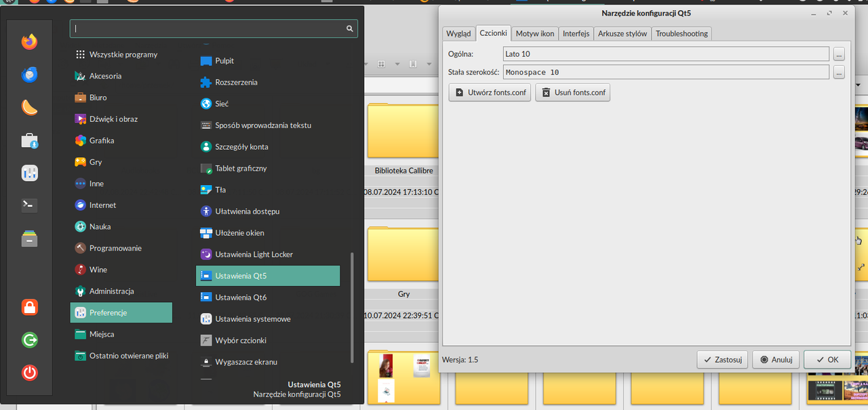Viewport: 868px width, 410px height.
Task: Open the Dźwięk i obraz category
Action: pos(121,119)
